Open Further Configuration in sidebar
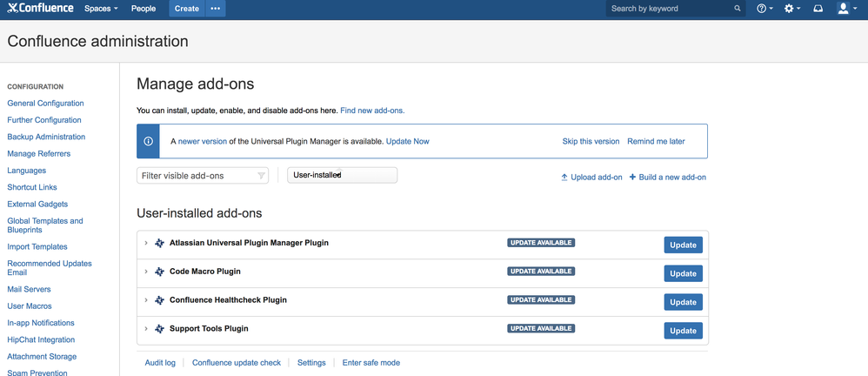The height and width of the screenshot is (376, 868). pyautogui.click(x=44, y=120)
